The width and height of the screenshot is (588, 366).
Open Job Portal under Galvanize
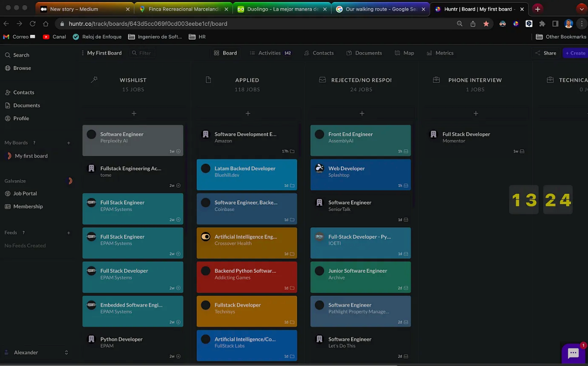click(x=21, y=193)
